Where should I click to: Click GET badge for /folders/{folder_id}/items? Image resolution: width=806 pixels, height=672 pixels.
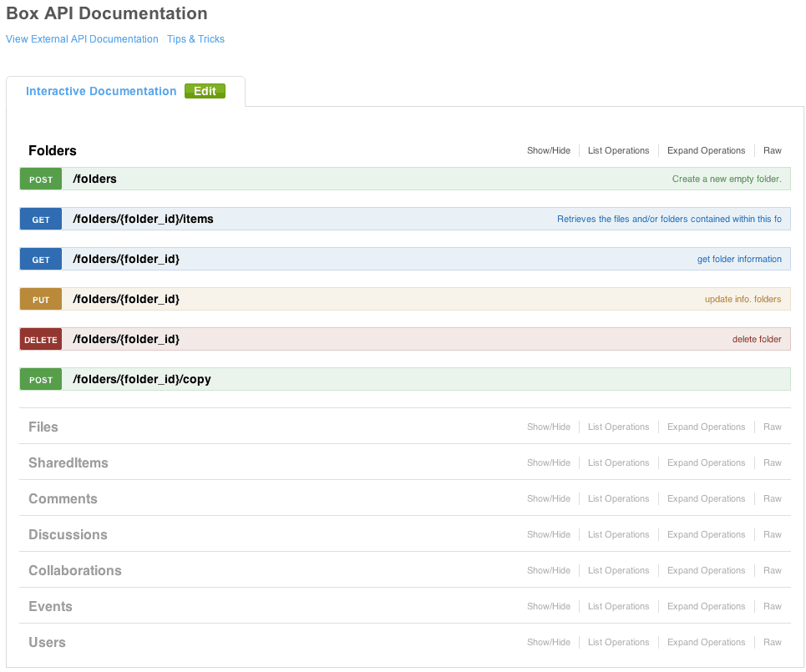click(41, 219)
